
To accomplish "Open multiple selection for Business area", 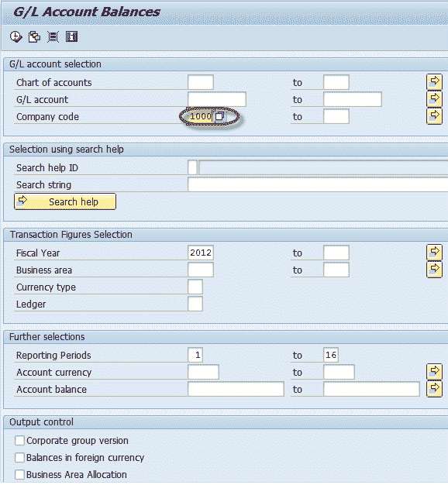I will (x=434, y=270).
